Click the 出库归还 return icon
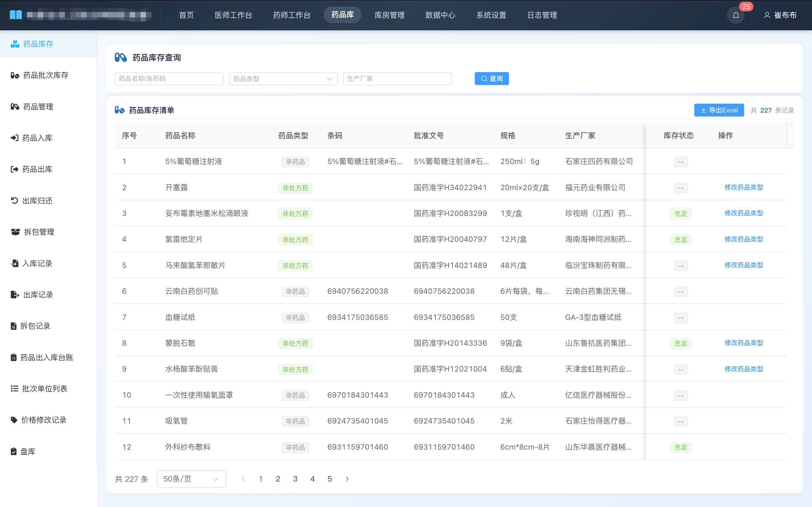The height and width of the screenshot is (507, 812). pyautogui.click(x=14, y=201)
